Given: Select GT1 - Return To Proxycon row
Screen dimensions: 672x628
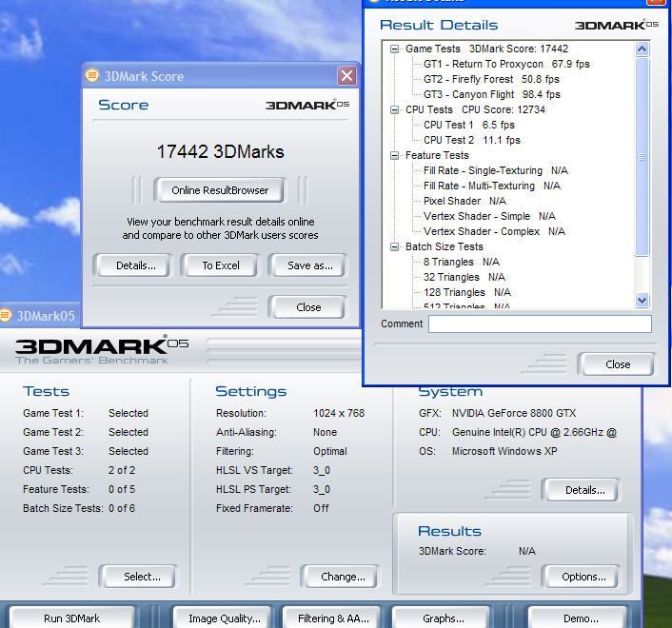Looking at the screenshot, I should point(506,65).
